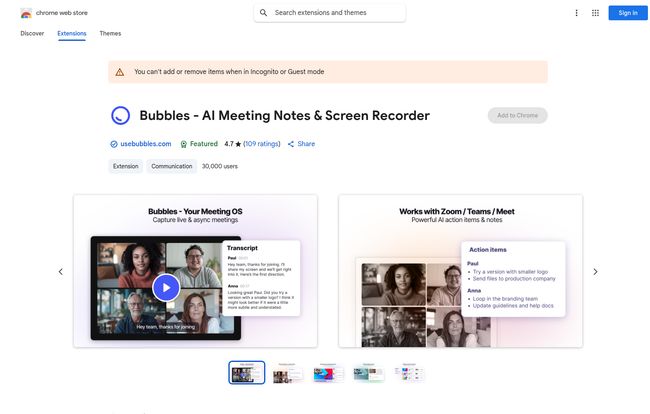Click the 4.7 star rating
The image size is (650, 414).
[x=233, y=144]
